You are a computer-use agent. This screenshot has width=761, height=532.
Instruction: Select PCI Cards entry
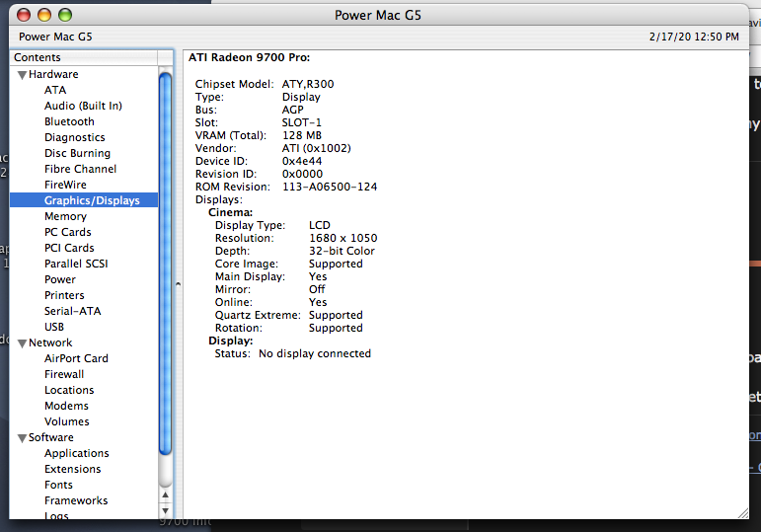(69, 248)
